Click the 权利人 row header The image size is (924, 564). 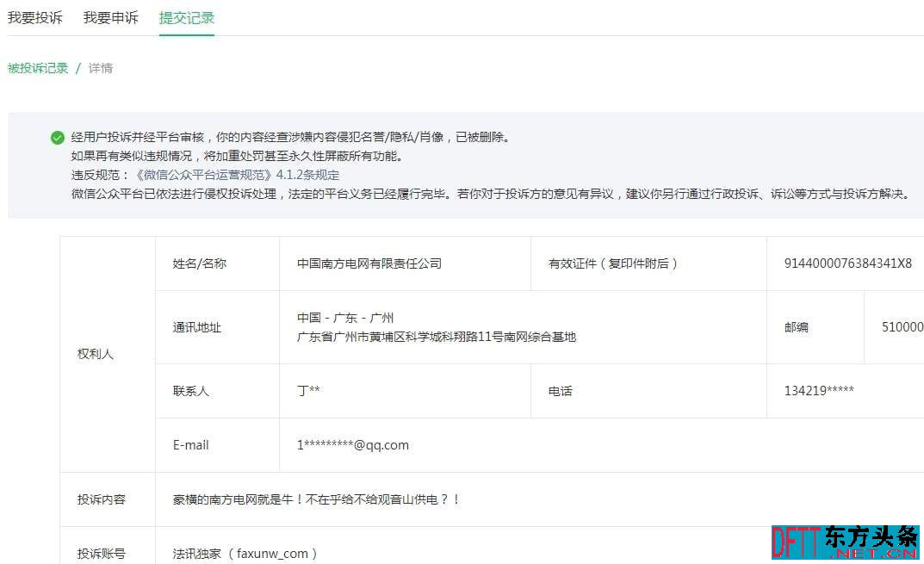tap(96, 354)
